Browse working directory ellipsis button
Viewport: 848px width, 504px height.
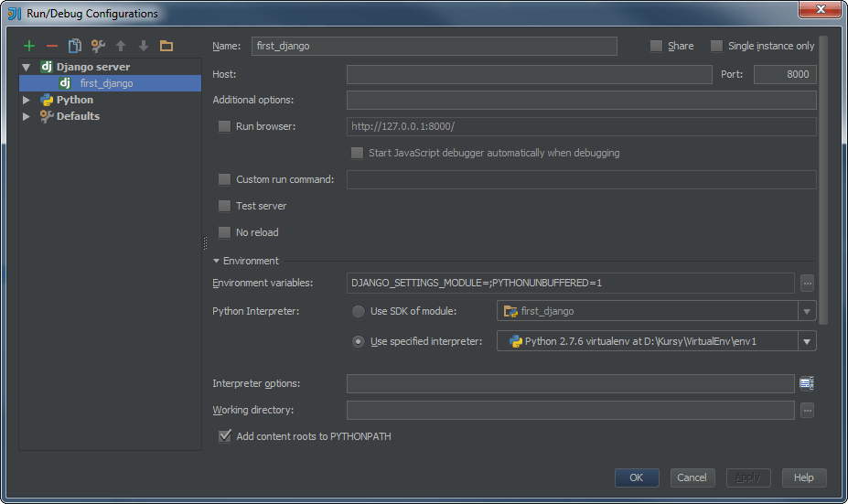pos(807,411)
